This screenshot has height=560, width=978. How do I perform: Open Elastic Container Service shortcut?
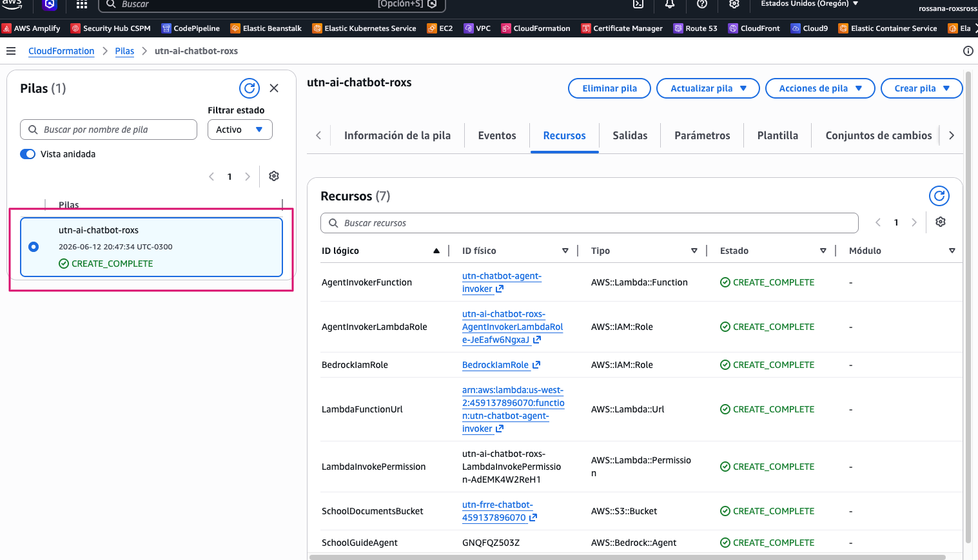(x=888, y=28)
